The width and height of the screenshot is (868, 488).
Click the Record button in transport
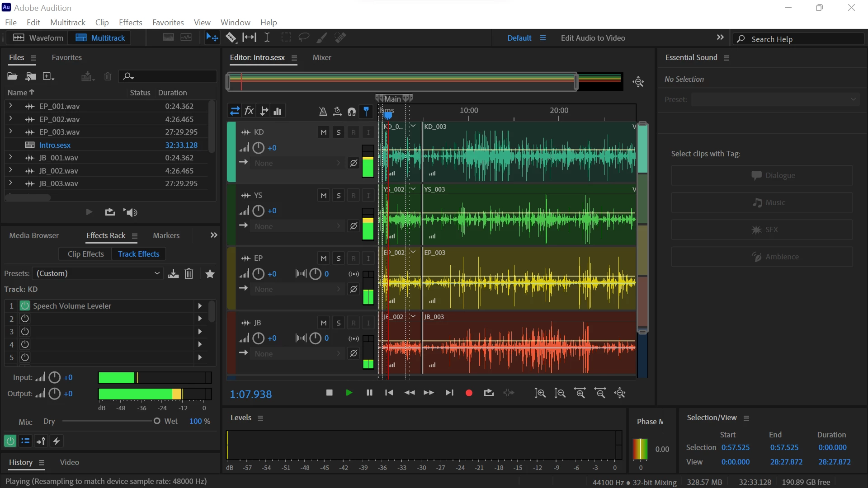click(x=469, y=393)
